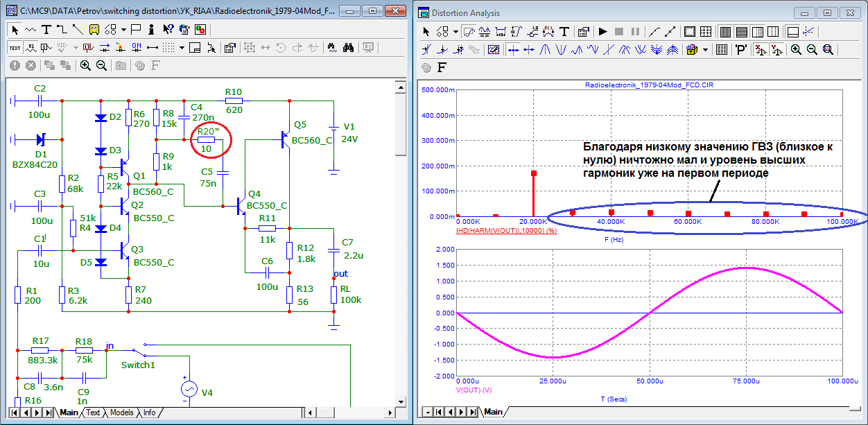Viewport: 868px width, 425px height.
Task: Run the distortion analysis with Play button
Action: 603,31
